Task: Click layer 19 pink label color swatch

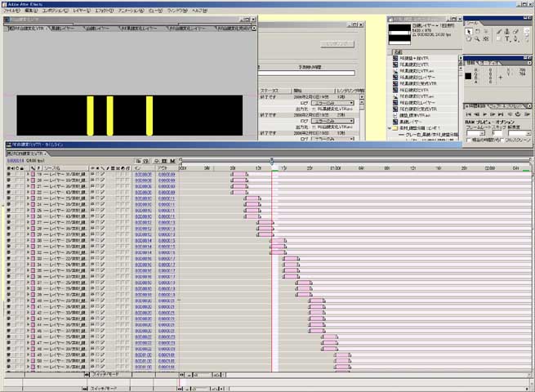Action: pos(33,174)
